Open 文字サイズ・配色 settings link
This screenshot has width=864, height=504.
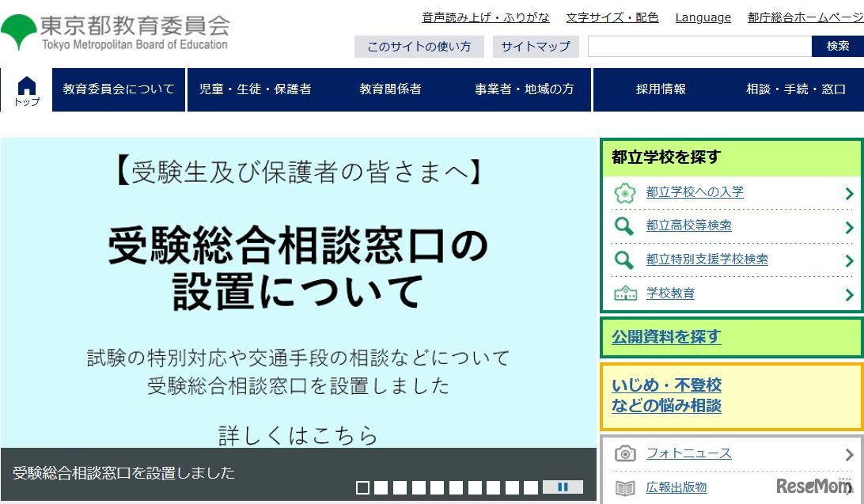[x=612, y=17]
